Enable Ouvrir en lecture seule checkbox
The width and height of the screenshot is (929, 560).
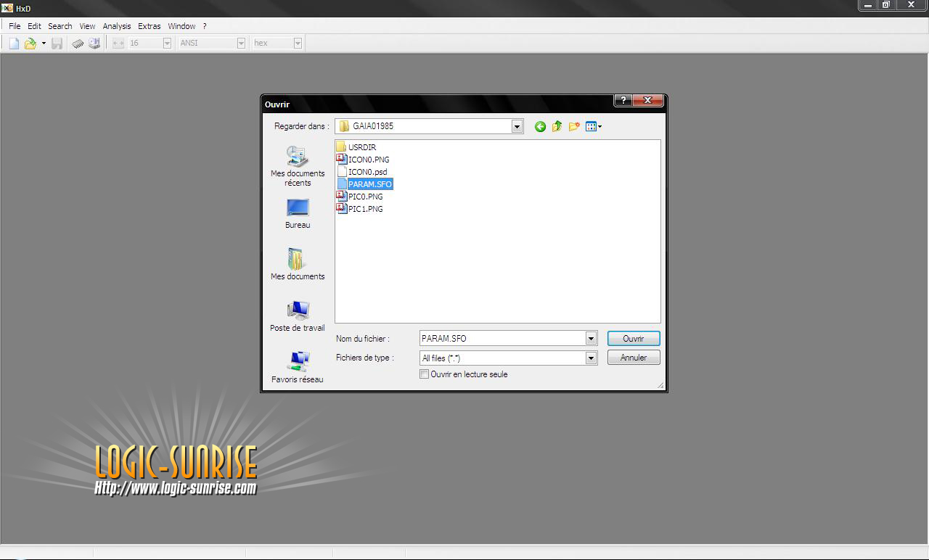click(x=425, y=374)
